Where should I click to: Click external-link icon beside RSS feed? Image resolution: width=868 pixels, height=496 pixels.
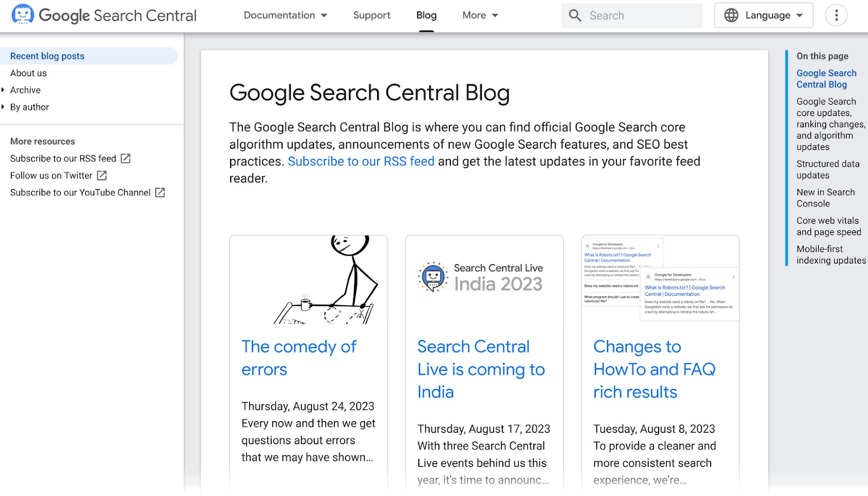[125, 158]
